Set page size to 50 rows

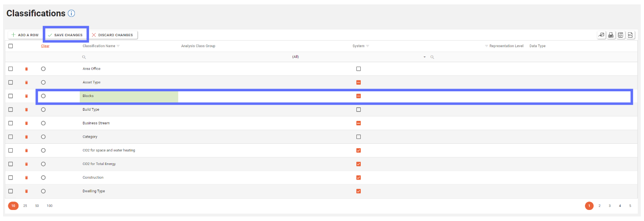tap(37, 206)
